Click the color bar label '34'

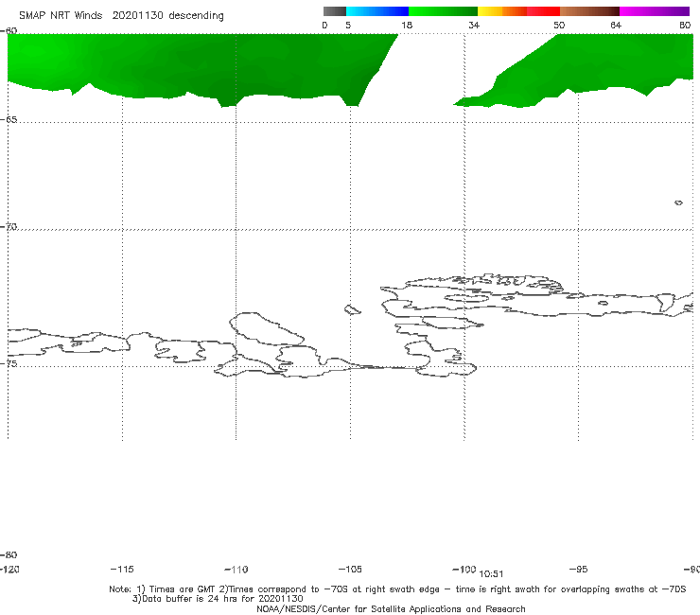pyautogui.click(x=474, y=26)
